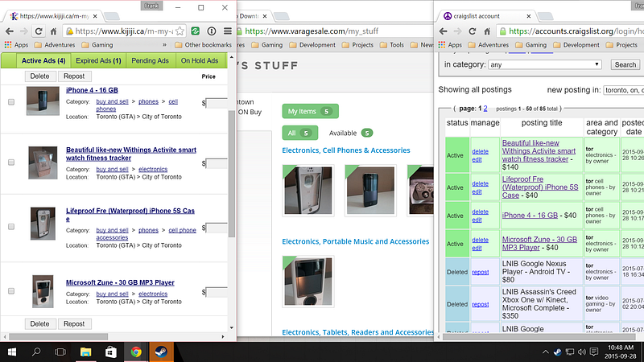Switch to Pending Ads tab
The height and width of the screenshot is (362, 644).
[150, 61]
